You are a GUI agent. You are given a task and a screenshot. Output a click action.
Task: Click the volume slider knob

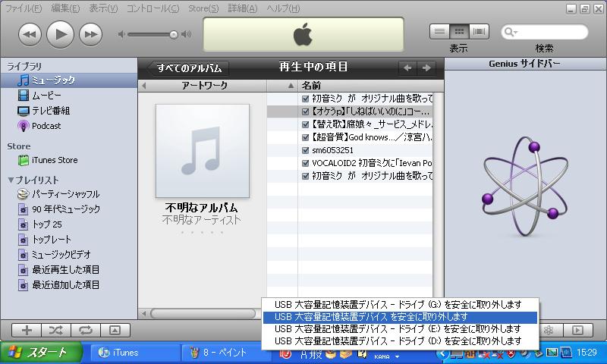coord(174,35)
